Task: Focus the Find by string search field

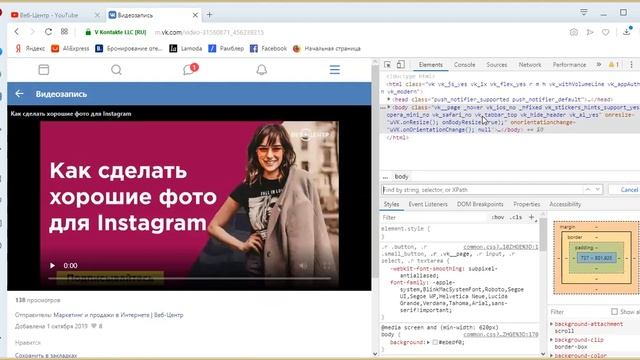Action: tap(482, 190)
